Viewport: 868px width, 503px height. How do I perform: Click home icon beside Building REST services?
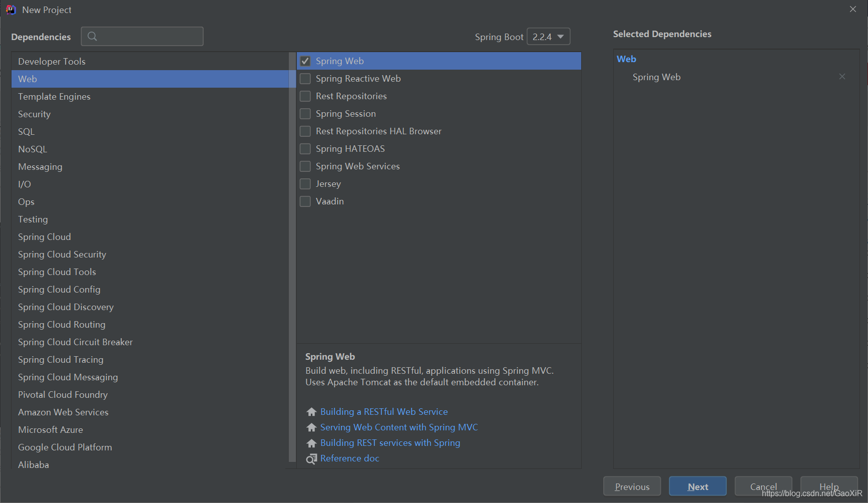(311, 443)
